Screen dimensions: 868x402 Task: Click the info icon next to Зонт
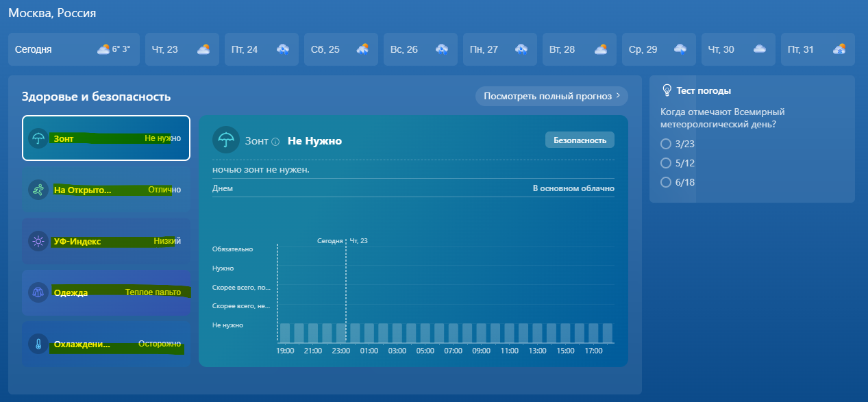point(275,142)
